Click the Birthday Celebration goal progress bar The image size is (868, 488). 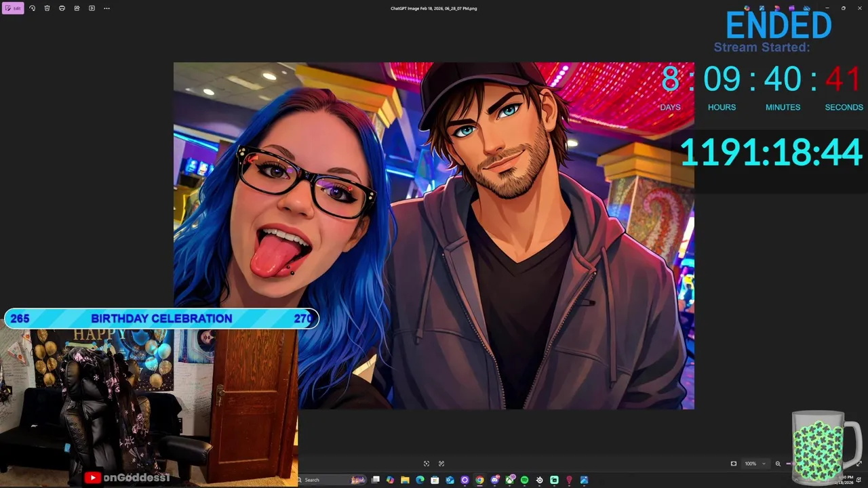pyautogui.click(x=161, y=319)
